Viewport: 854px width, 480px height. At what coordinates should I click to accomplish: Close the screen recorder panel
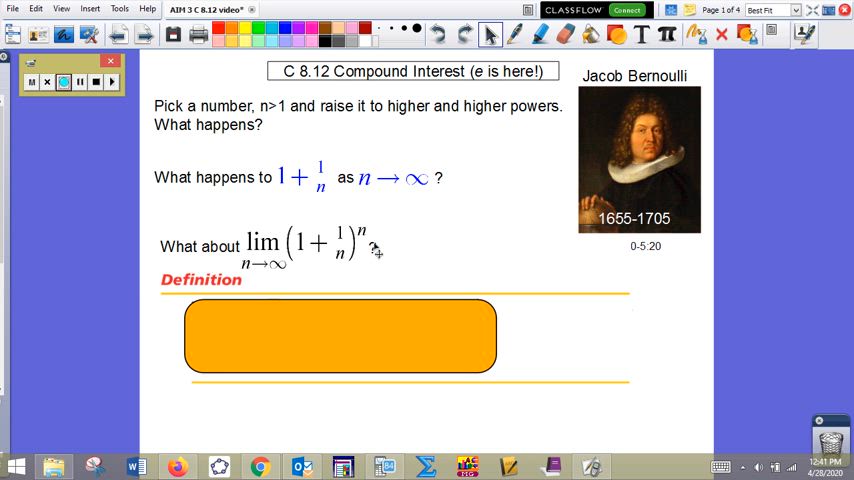[x=111, y=60]
